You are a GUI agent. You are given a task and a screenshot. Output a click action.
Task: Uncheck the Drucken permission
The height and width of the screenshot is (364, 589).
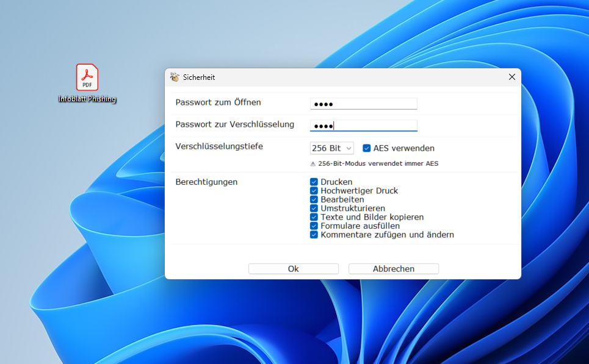pos(314,182)
